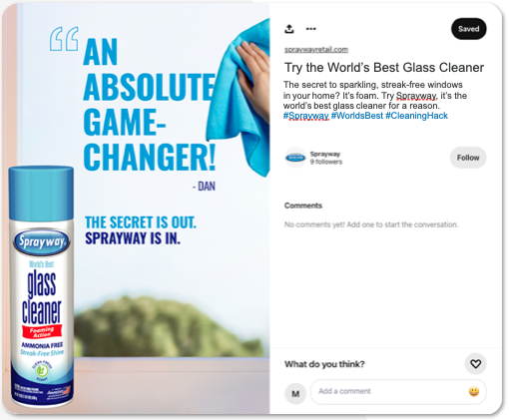Follow the Sprayway account
Screen dimensions: 509x420
pyautogui.click(x=468, y=158)
